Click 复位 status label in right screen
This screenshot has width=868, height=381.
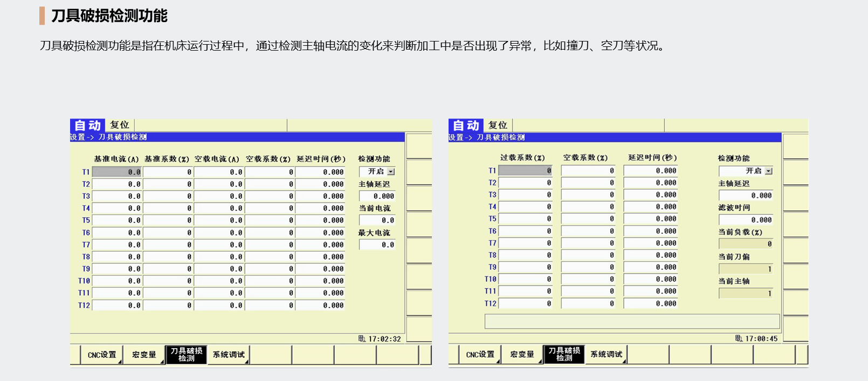click(498, 125)
